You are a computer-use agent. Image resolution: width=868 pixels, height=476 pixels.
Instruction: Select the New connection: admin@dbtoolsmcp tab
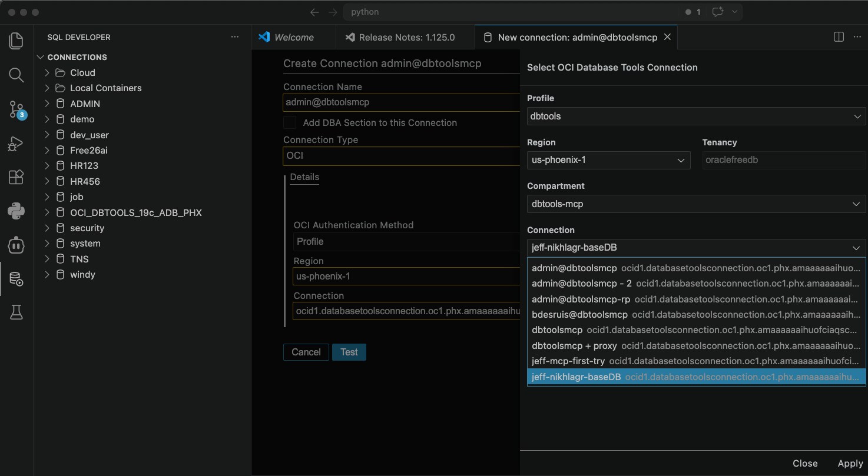[577, 37]
